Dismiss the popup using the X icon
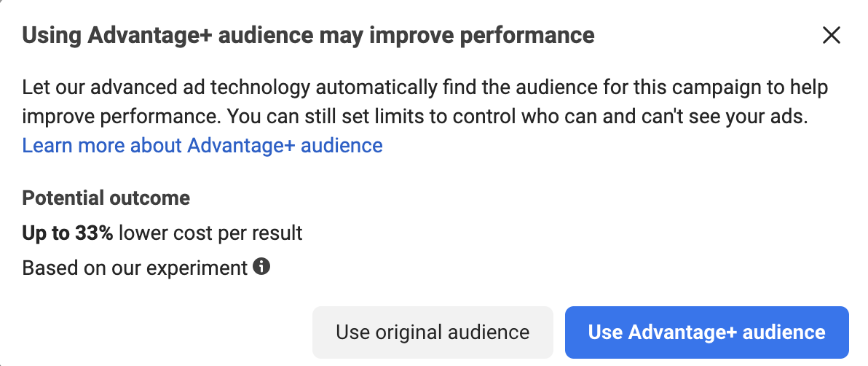Image resolution: width=868 pixels, height=366 pixels. tap(831, 36)
